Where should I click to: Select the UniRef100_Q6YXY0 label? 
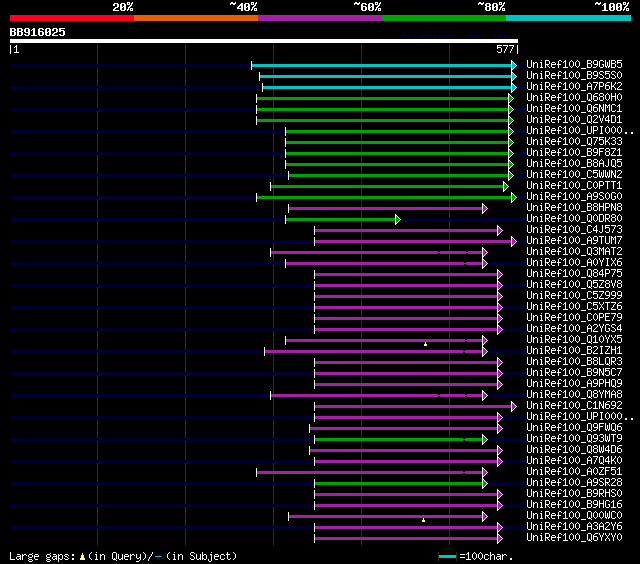pyautogui.click(x=574, y=538)
